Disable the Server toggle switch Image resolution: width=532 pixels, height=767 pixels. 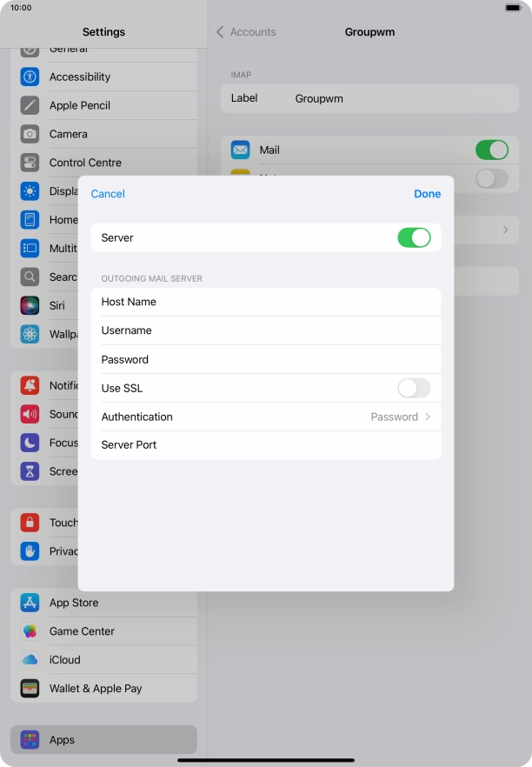click(x=414, y=237)
